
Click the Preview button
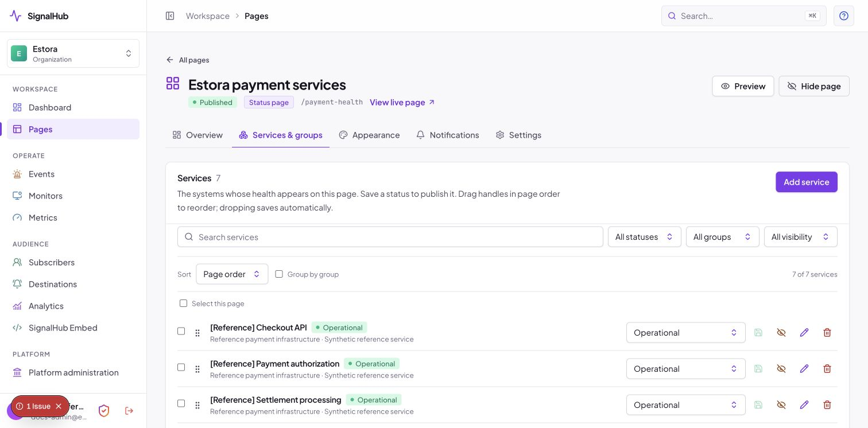(x=743, y=86)
